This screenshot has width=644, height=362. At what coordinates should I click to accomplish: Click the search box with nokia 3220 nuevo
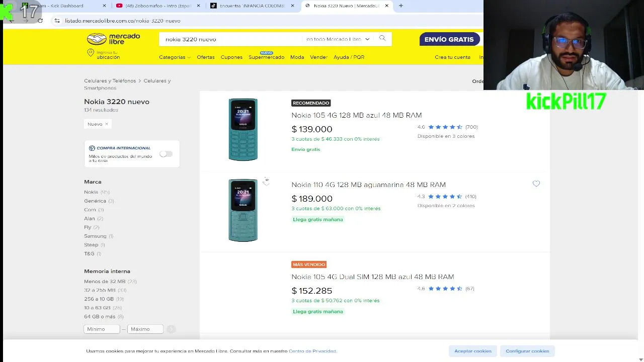[x=231, y=39]
